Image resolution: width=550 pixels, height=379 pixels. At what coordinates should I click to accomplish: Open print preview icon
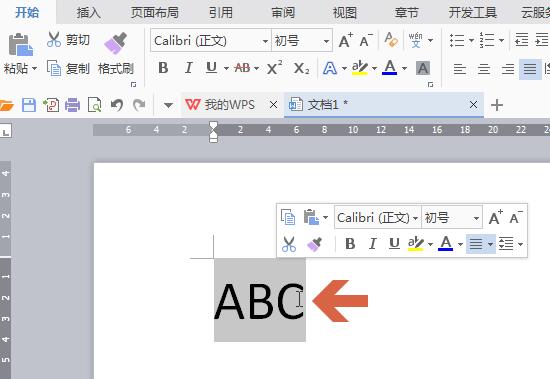pos(94,105)
